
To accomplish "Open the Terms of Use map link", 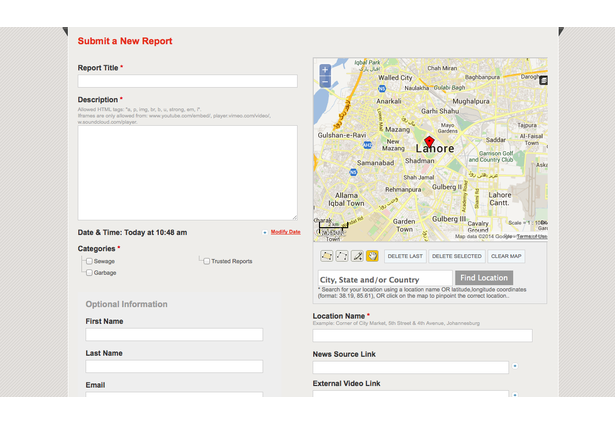I will click(532, 237).
